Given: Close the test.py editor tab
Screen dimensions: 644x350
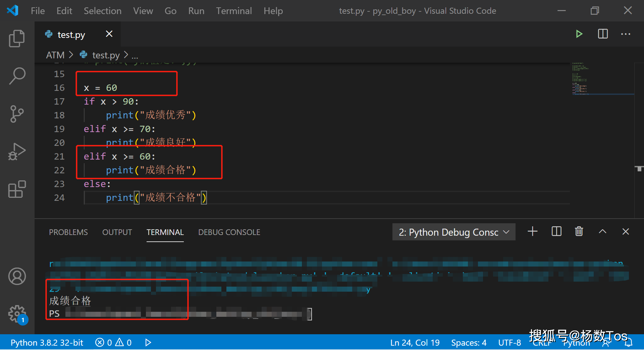Looking at the screenshot, I should [109, 34].
